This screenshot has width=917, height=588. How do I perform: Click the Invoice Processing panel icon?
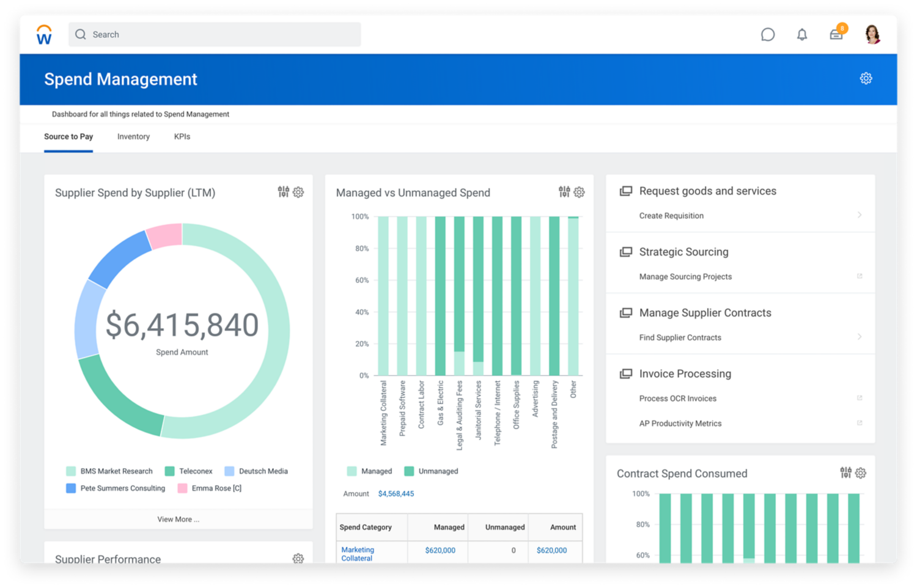[x=626, y=373]
